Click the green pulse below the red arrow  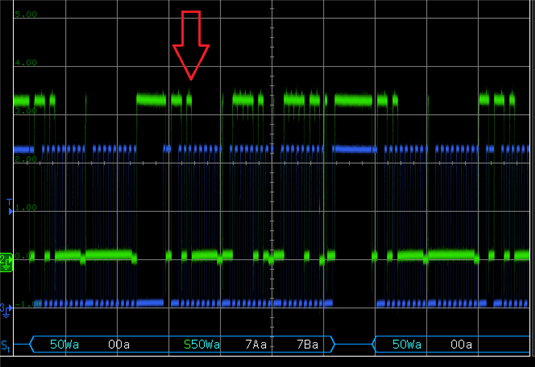pyautogui.click(x=189, y=100)
